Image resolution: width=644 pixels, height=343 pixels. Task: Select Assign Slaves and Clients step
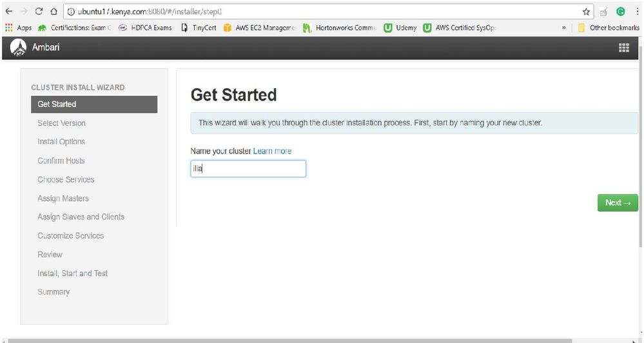point(81,217)
